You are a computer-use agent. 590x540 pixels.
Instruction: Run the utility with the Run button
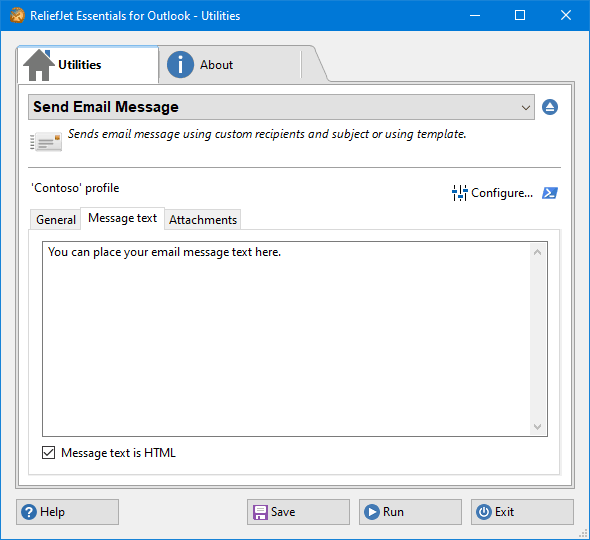(410, 512)
